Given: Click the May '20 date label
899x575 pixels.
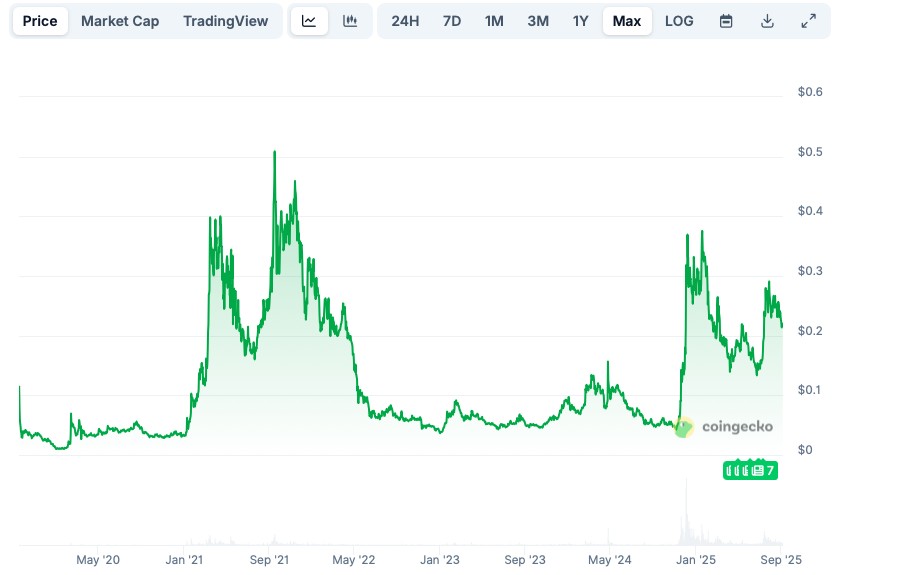Looking at the screenshot, I should click(98, 560).
